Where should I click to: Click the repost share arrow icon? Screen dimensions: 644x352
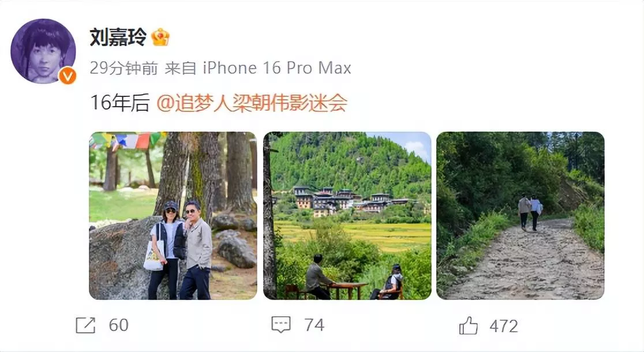tap(85, 325)
